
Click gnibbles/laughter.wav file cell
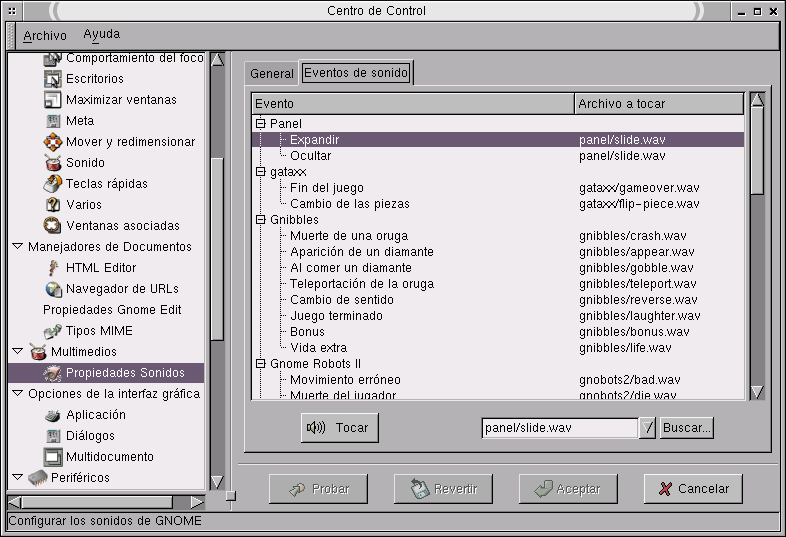(640, 316)
